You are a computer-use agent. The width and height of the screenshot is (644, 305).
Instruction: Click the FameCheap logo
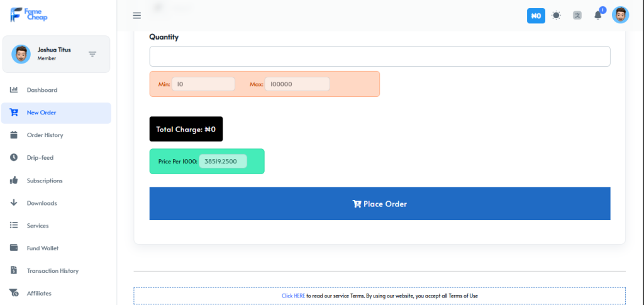29,14
